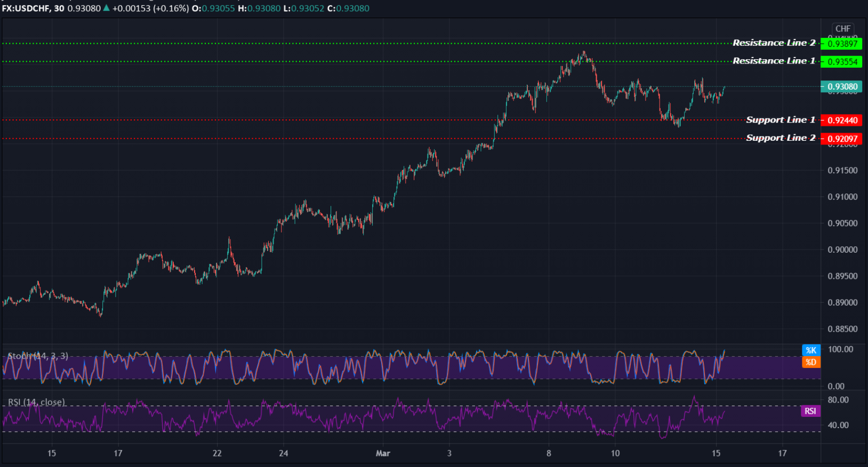Select the Resistance Line 1 label
This screenshot has width=868, height=467.
pyautogui.click(x=774, y=61)
